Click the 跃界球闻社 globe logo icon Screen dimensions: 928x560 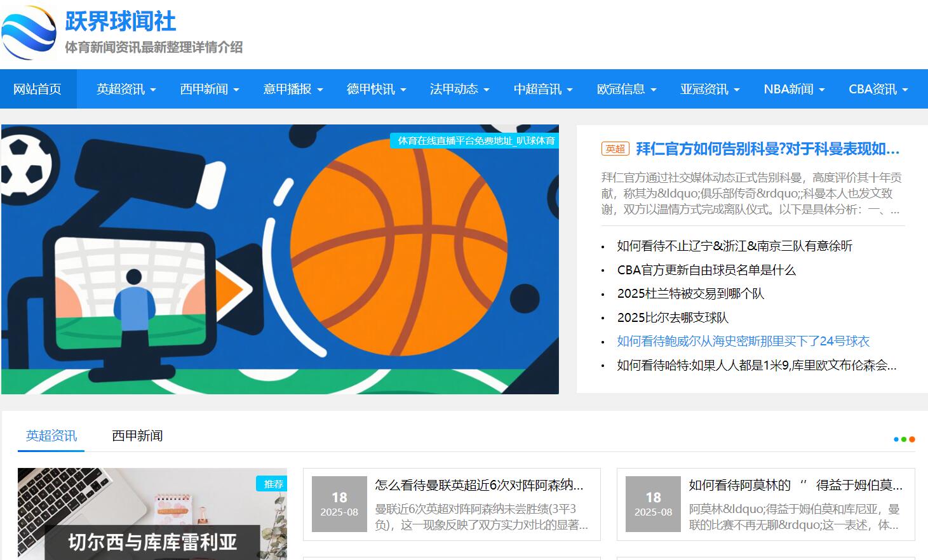29,33
